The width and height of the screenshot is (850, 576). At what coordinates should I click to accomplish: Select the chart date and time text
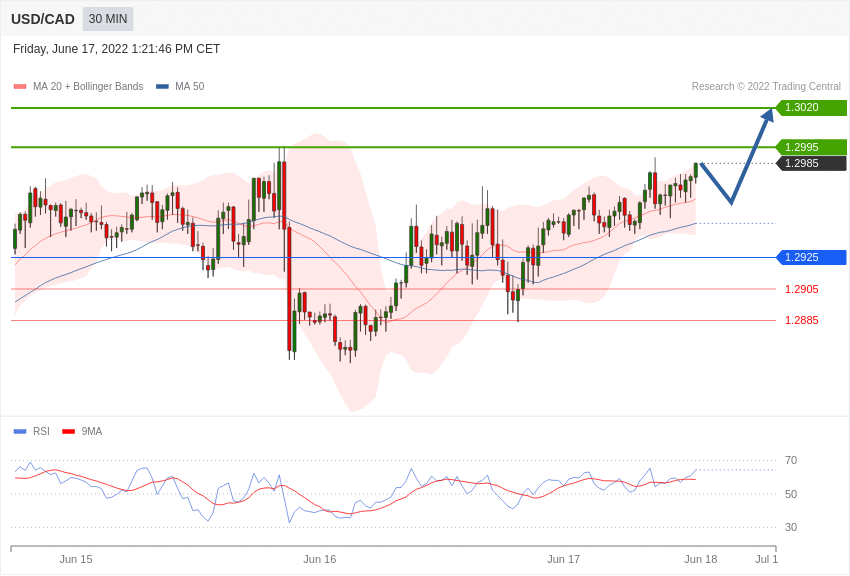pos(117,49)
